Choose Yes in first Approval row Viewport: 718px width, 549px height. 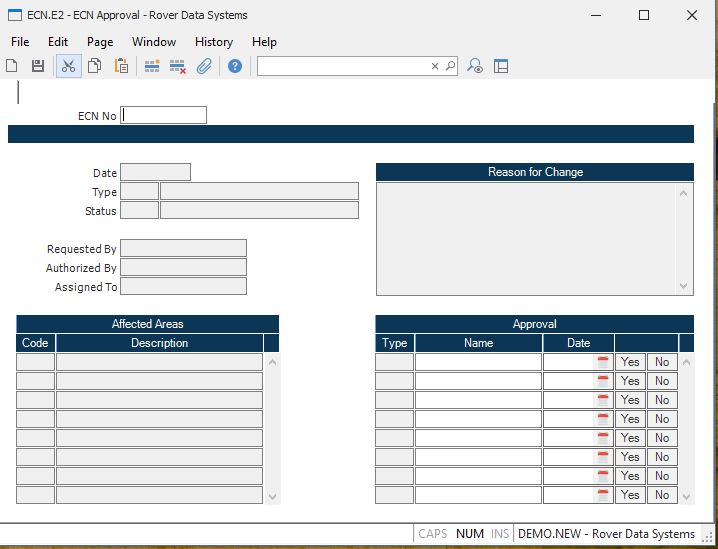(630, 362)
